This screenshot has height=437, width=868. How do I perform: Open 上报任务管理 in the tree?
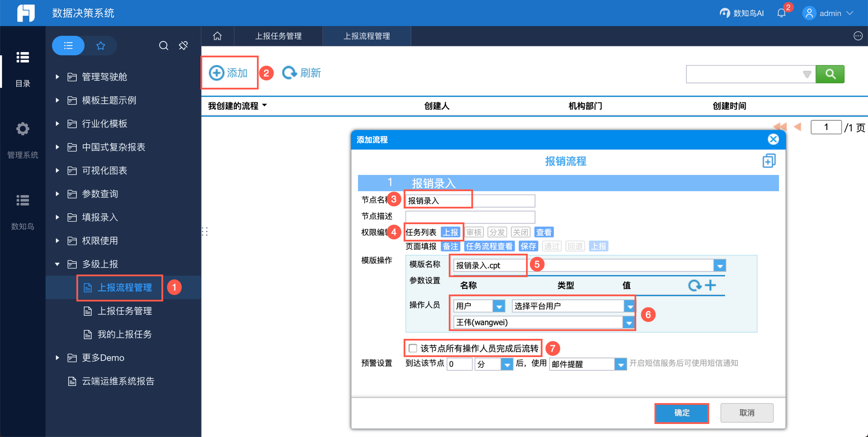(x=124, y=311)
